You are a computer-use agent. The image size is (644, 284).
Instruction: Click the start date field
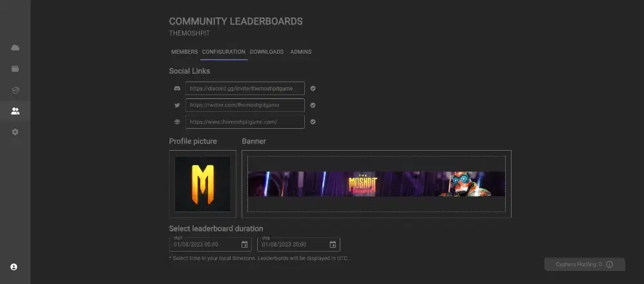coord(211,245)
